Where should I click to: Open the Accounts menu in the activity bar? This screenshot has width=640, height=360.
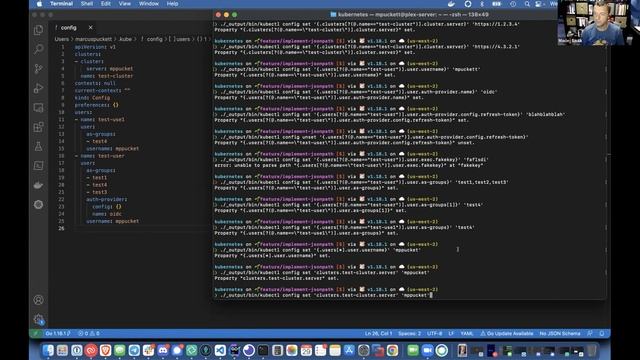[39, 300]
